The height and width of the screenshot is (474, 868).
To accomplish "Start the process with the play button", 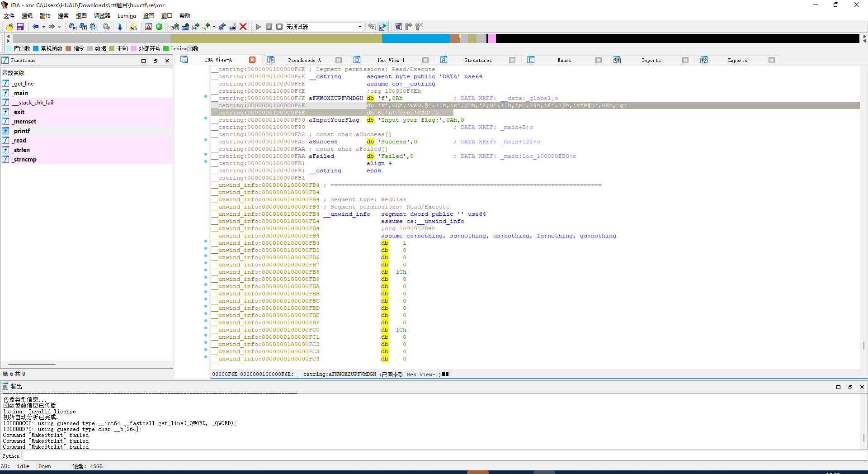I will coord(259,27).
